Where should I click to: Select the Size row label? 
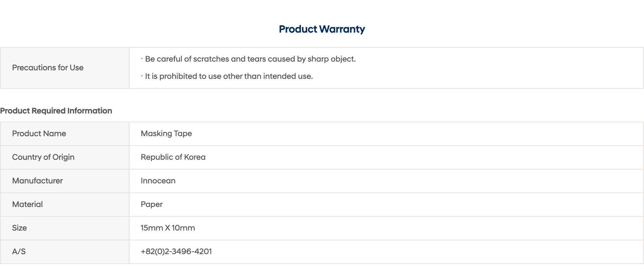(19, 228)
